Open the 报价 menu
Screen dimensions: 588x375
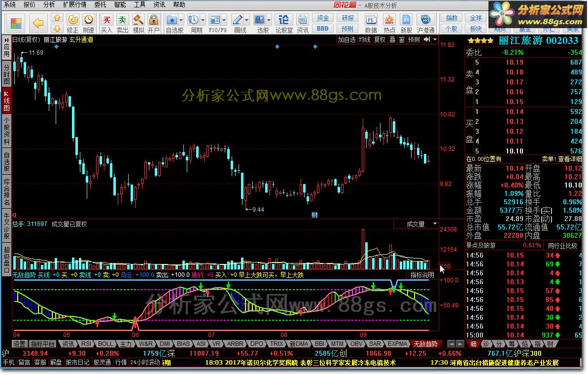tap(29, 4)
